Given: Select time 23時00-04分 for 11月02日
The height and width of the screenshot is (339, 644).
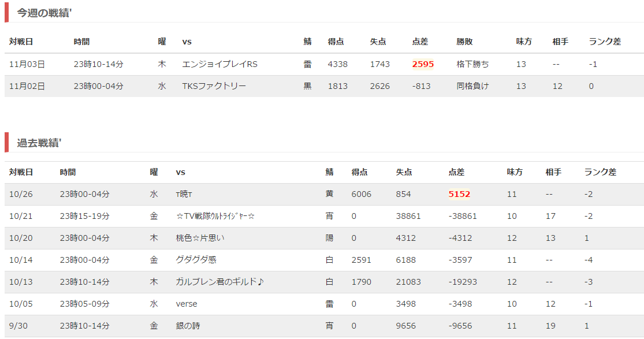Looking at the screenshot, I should (x=99, y=86).
